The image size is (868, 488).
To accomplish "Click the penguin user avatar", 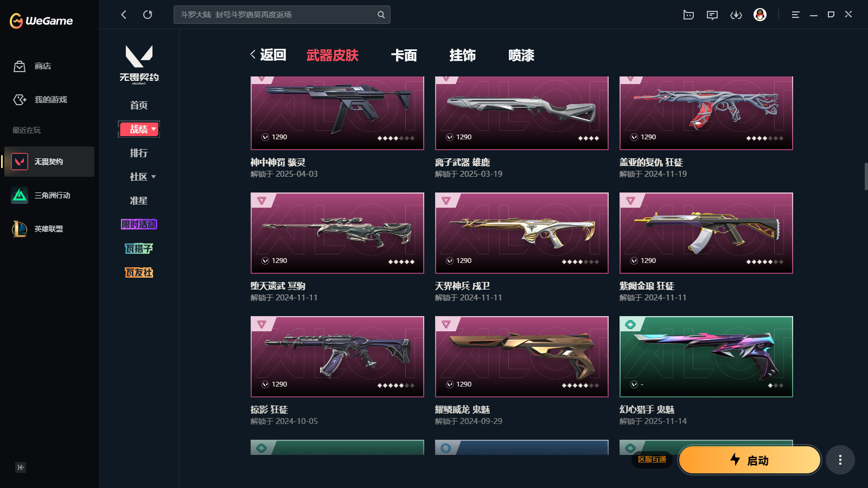I will point(760,15).
